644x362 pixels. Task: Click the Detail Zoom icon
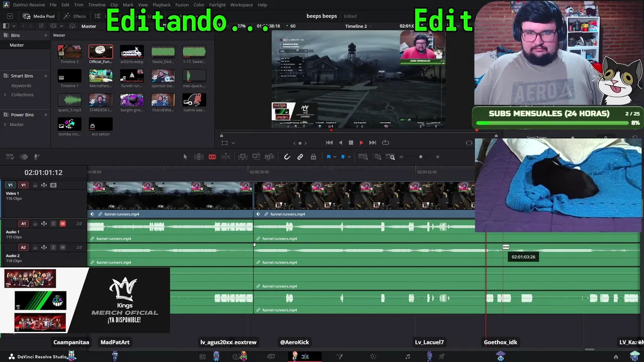377,157
